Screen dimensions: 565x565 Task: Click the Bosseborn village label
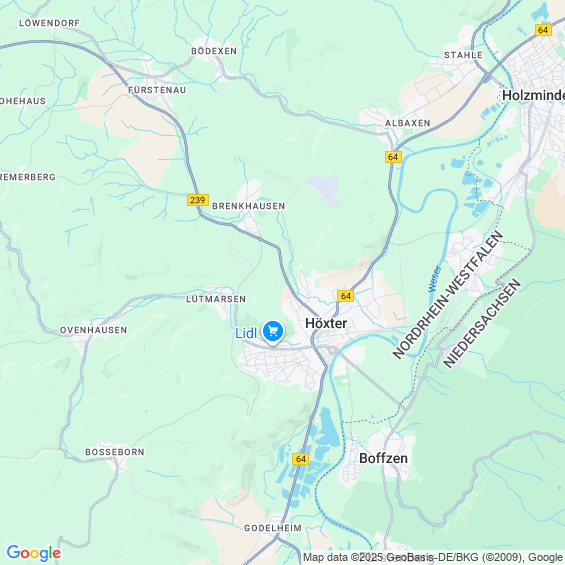115,452
